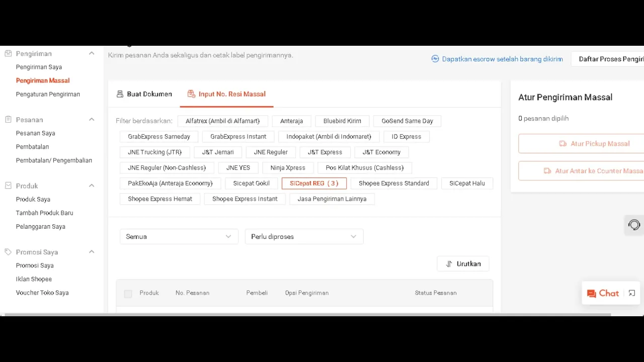Open Tambah Produk Baru

pyautogui.click(x=44, y=213)
